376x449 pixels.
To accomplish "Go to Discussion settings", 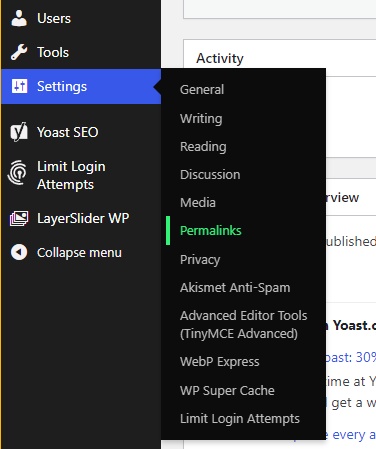I will click(210, 175).
